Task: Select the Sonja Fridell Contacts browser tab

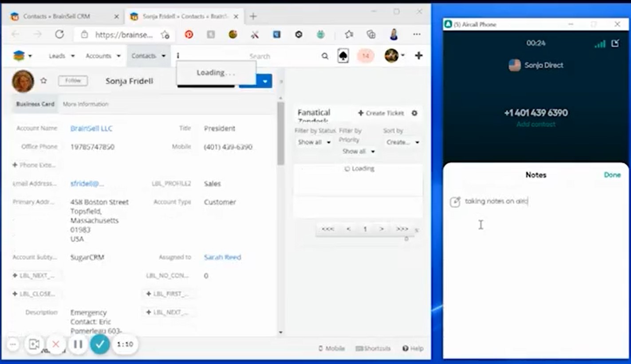Action: 184,16
